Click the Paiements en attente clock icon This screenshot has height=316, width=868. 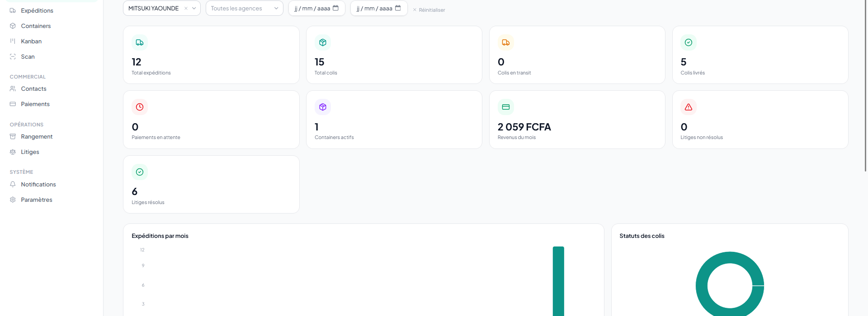coord(140,107)
